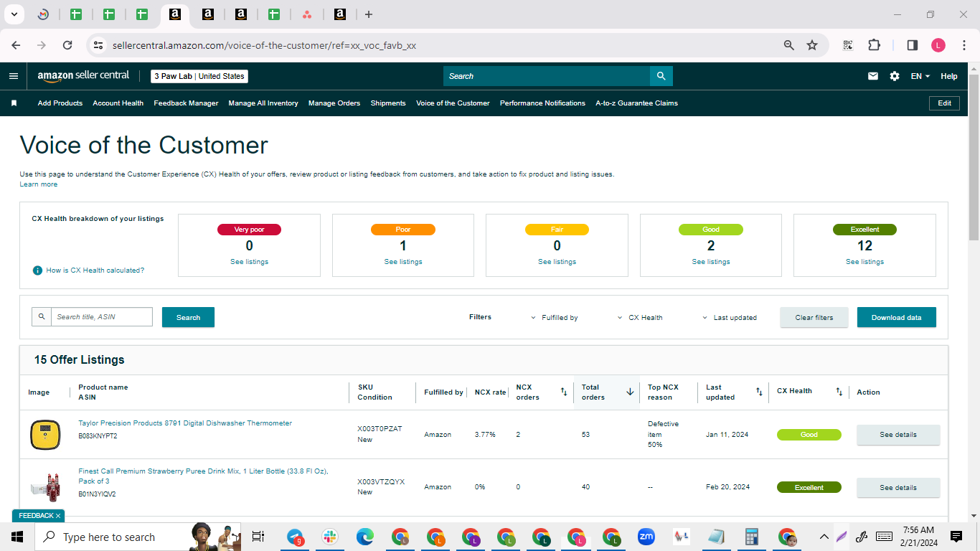
Task: Open Account Health from the navigation bar
Action: click(118, 103)
